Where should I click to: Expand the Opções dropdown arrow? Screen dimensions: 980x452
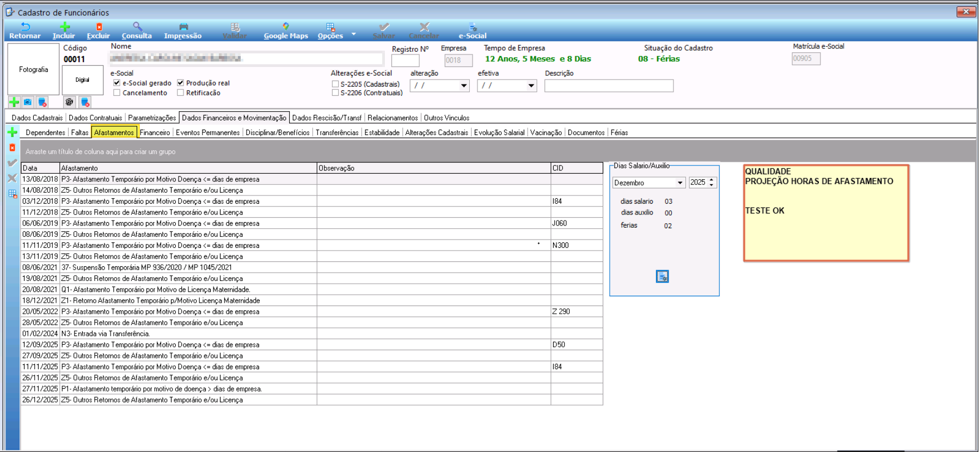tap(353, 34)
